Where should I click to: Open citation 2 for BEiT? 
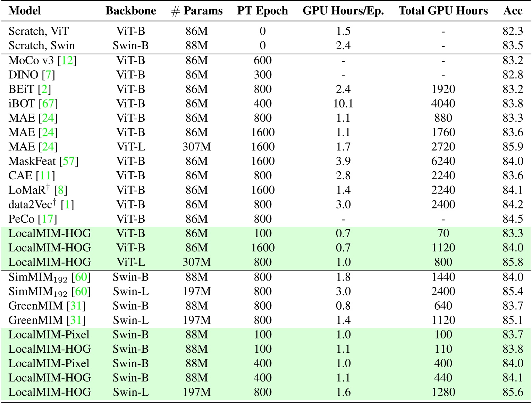click(45, 89)
